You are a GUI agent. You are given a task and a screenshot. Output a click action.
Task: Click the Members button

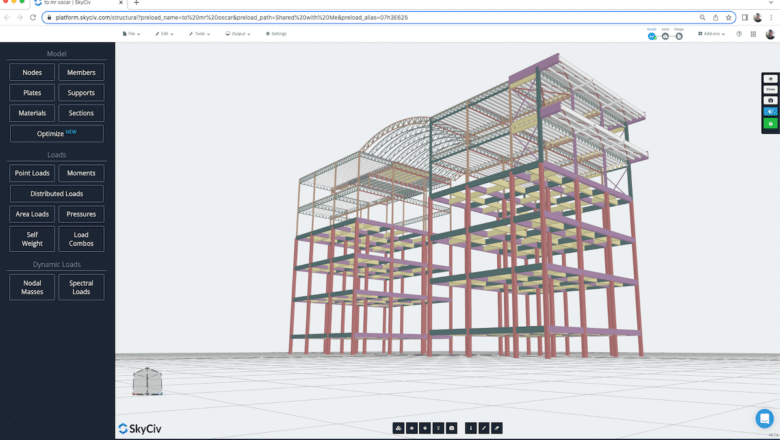pyautogui.click(x=81, y=73)
